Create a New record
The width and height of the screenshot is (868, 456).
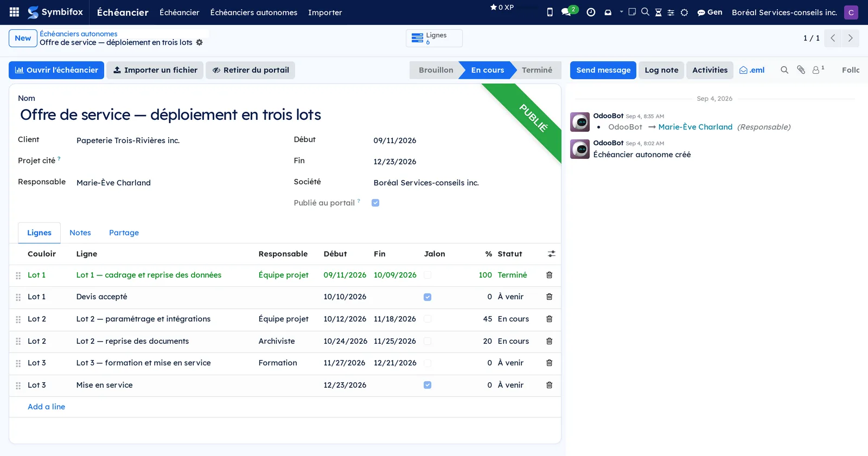23,38
